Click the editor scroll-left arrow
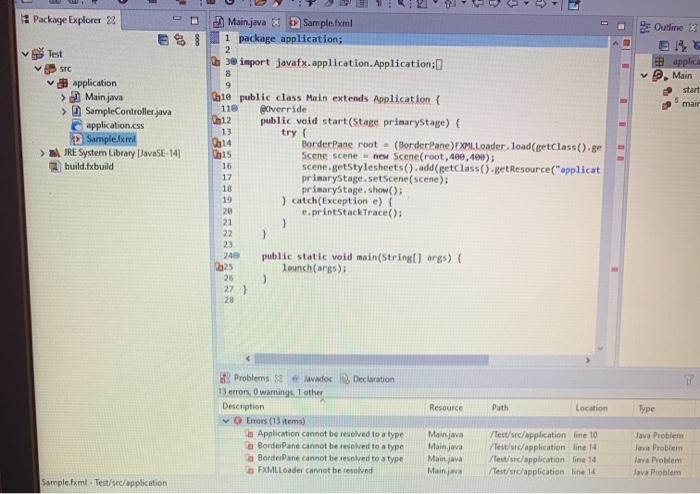 (x=248, y=358)
